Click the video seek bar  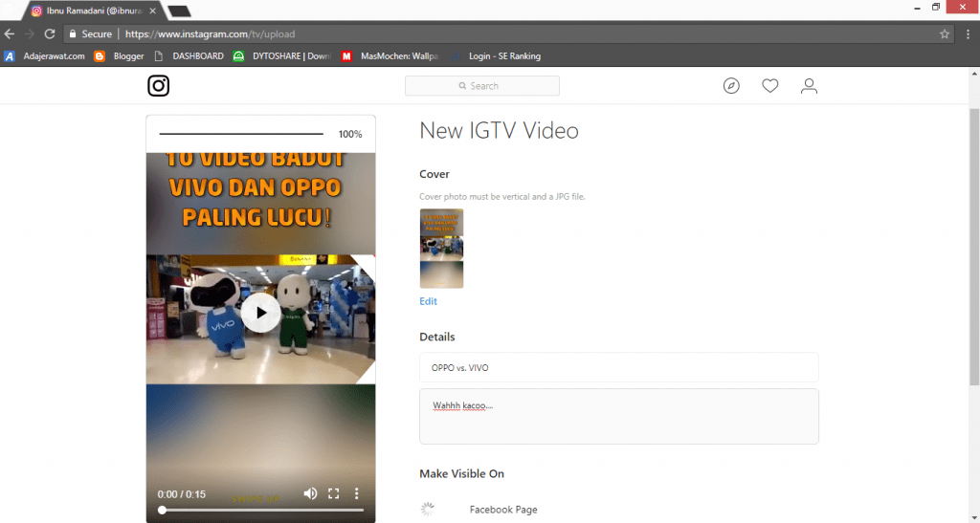pyautogui.click(x=260, y=510)
